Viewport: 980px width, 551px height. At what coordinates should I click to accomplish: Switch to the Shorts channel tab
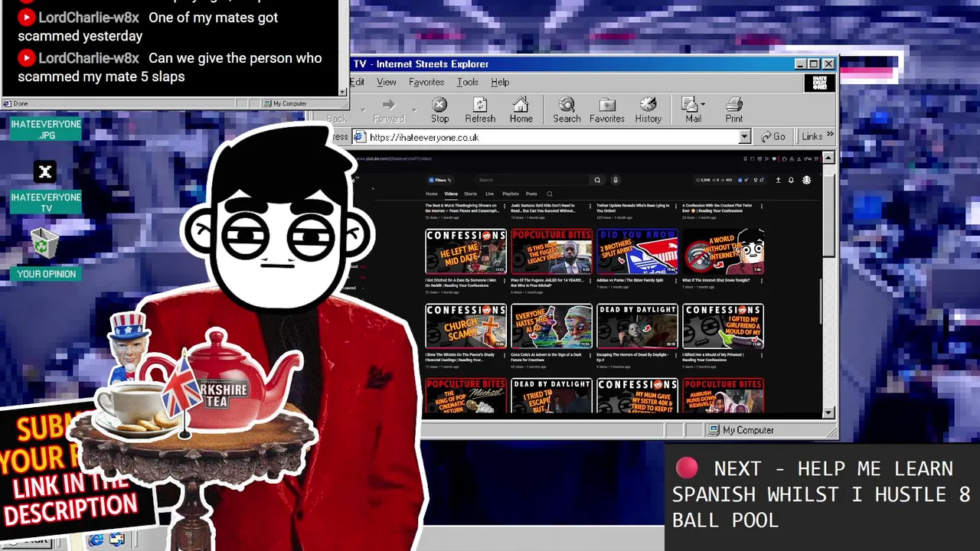click(x=470, y=194)
